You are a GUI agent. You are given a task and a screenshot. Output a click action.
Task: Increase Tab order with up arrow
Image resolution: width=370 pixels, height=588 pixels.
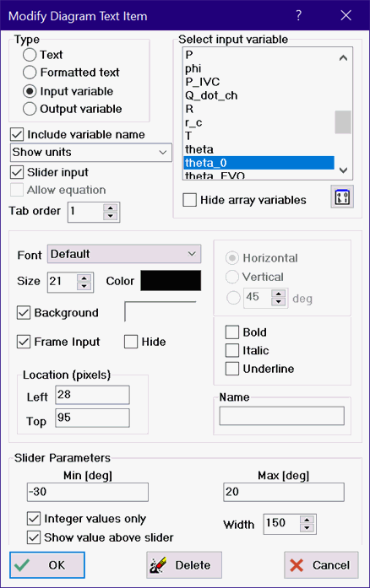(111, 208)
